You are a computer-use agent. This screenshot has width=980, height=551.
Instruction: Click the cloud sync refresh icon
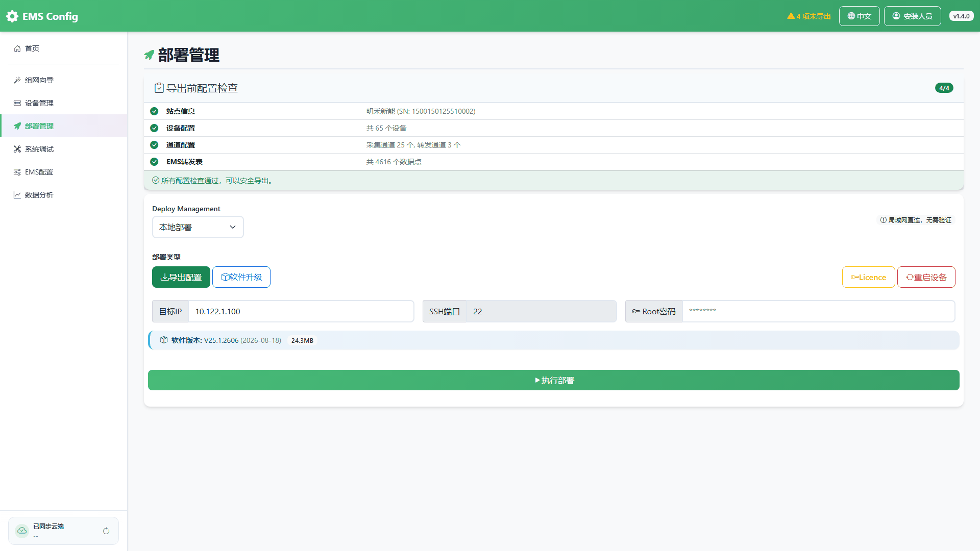[x=106, y=531]
